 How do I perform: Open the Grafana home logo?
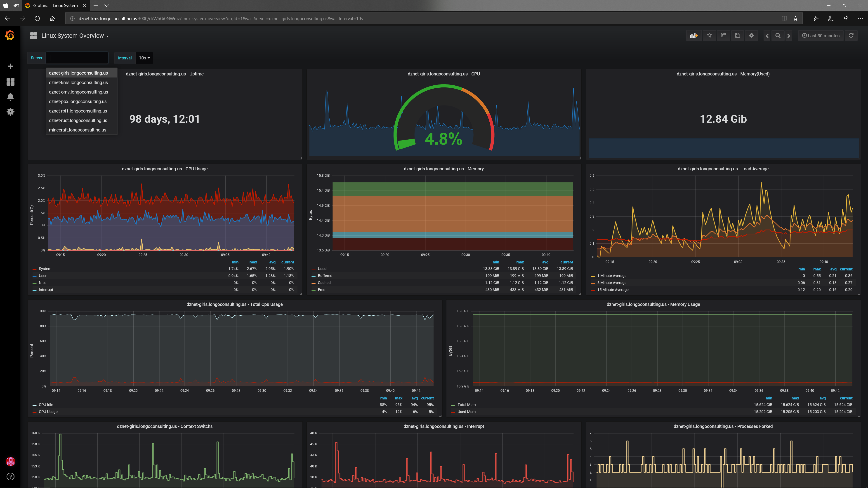tap(10, 35)
